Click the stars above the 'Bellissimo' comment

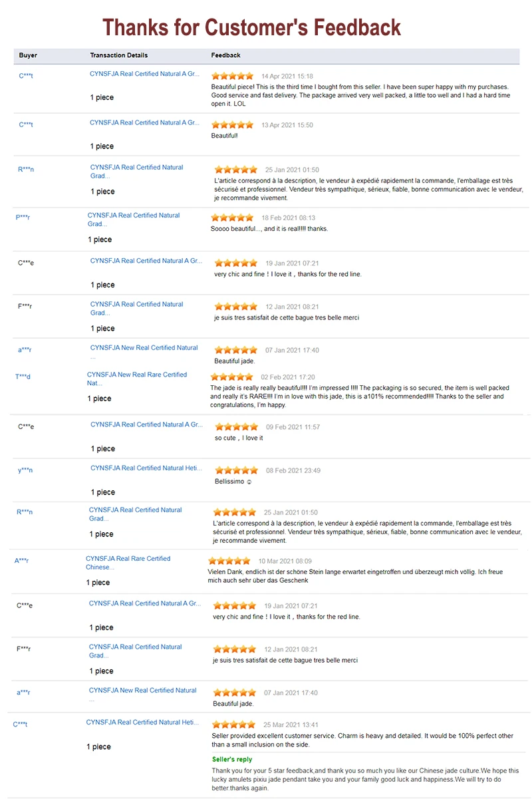pyautogui.click(x=237, y=470)
